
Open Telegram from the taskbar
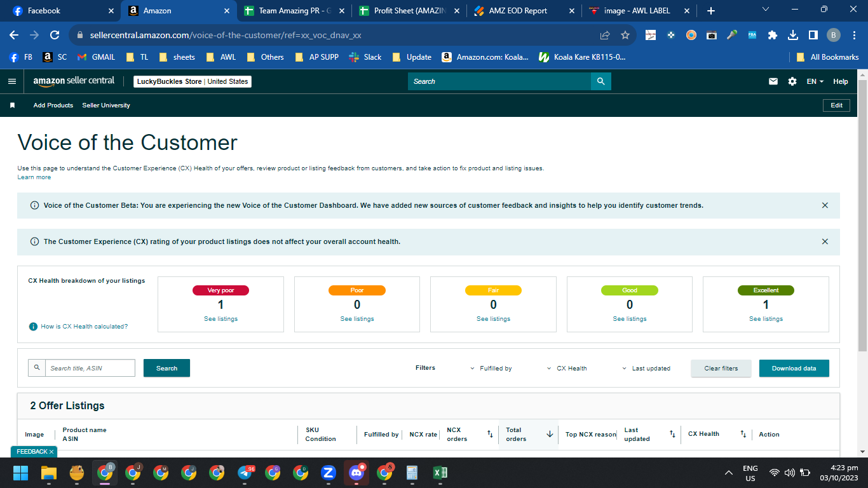click(x=245, y=473)
